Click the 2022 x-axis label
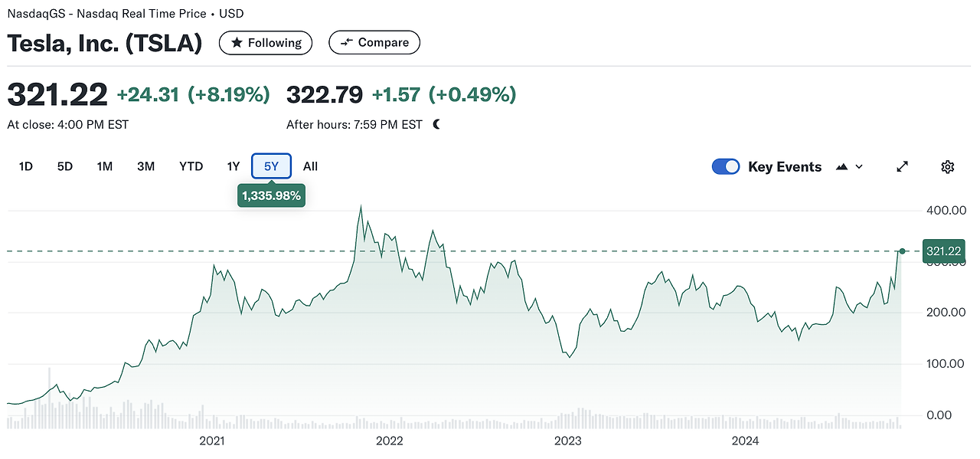The width and height of the screenshot is (980, 459). (x=390, y=441)
